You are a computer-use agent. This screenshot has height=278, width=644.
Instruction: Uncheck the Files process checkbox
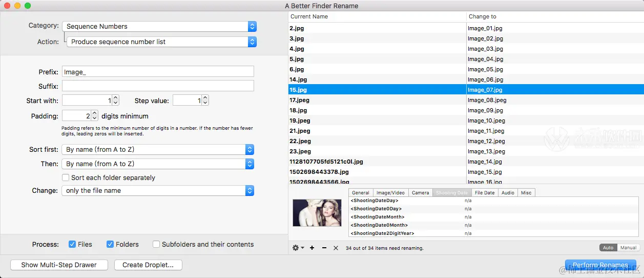(72, 244)
